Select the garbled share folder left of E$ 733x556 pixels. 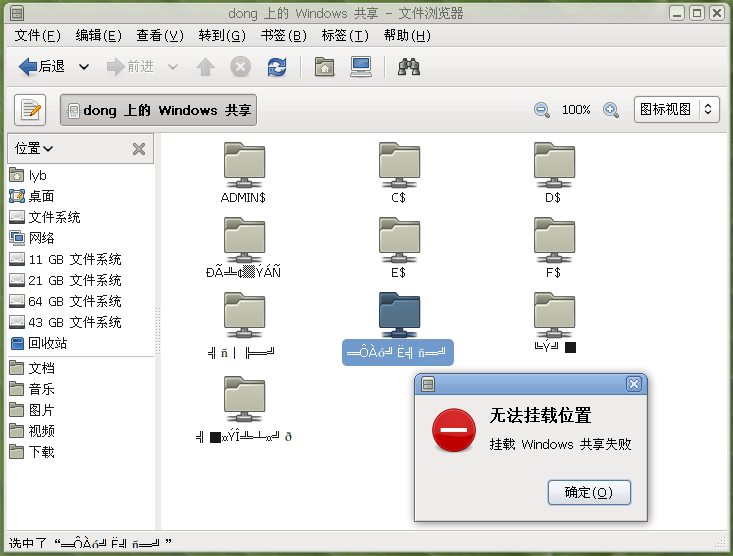click(244, 240)
